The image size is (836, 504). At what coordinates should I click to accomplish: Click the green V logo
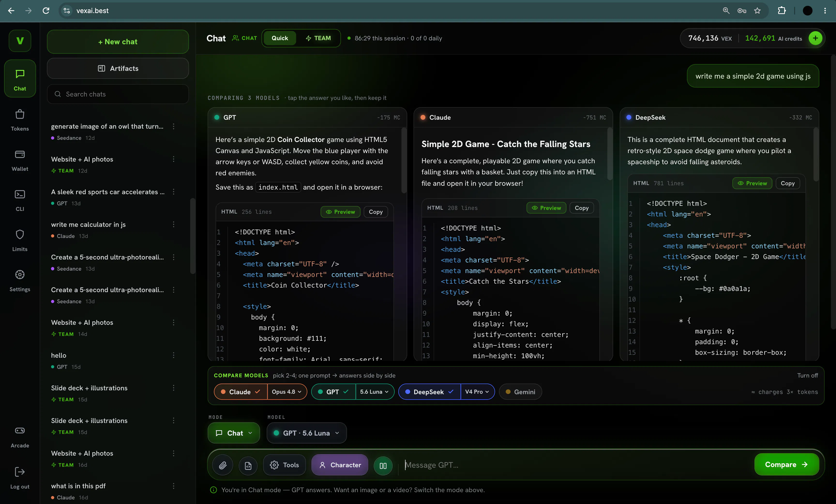tap(20, 41)
